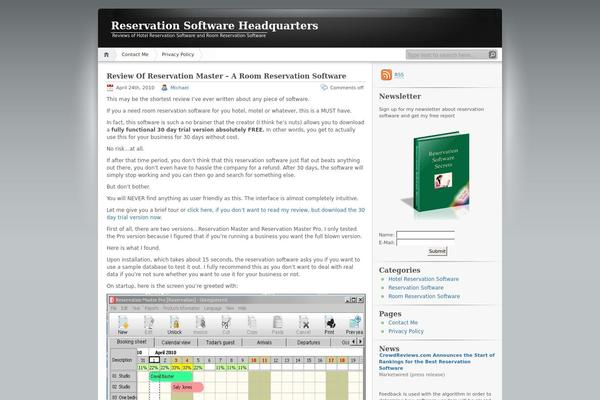
Task: Click '02 Studio' row label in booking sheet
Action: tap(123, 387)
